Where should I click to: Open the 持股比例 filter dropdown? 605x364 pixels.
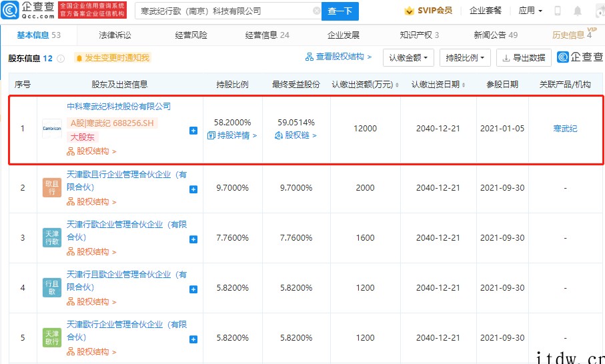[465, 58]
